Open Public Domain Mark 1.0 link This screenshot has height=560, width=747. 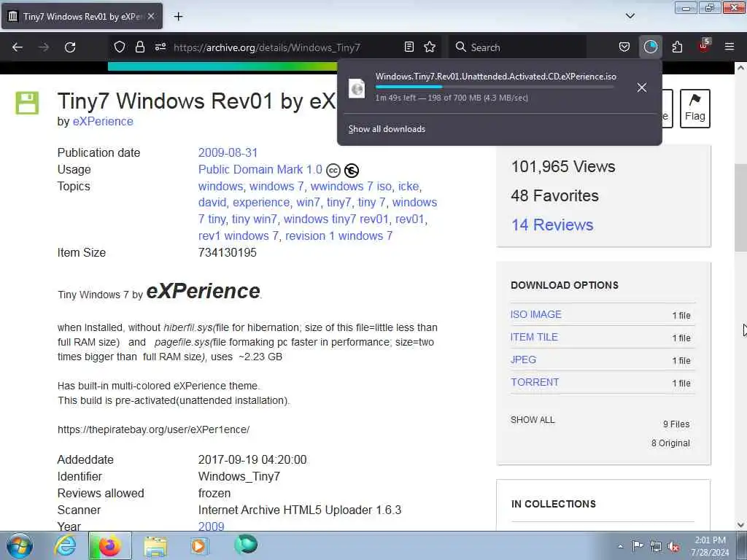tap(260, 169)
